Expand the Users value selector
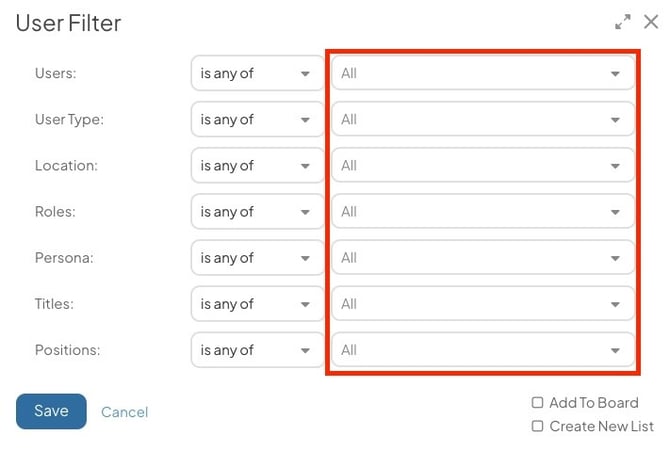This screenshot has height=451, width=670. pyautogui.click(x=483, y=73)
